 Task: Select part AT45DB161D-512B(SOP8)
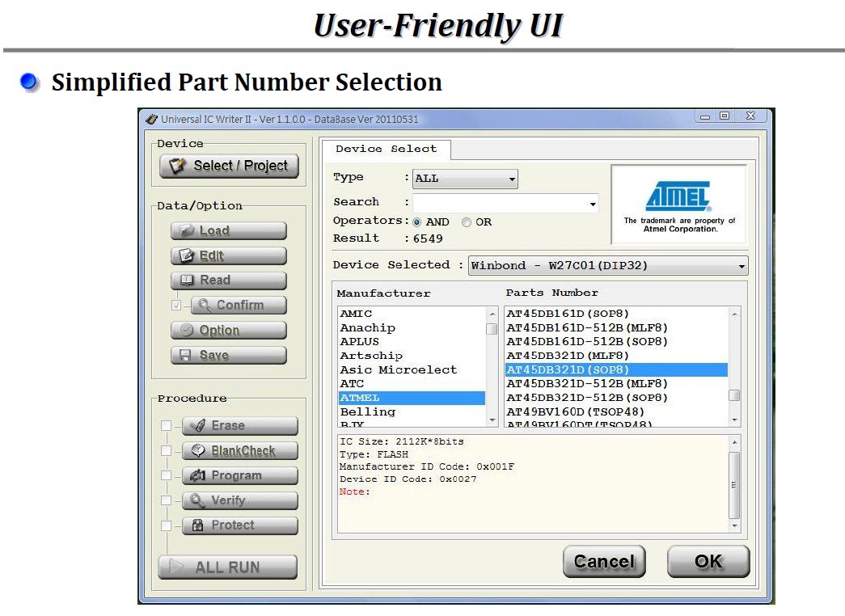[x=616, y=342]
